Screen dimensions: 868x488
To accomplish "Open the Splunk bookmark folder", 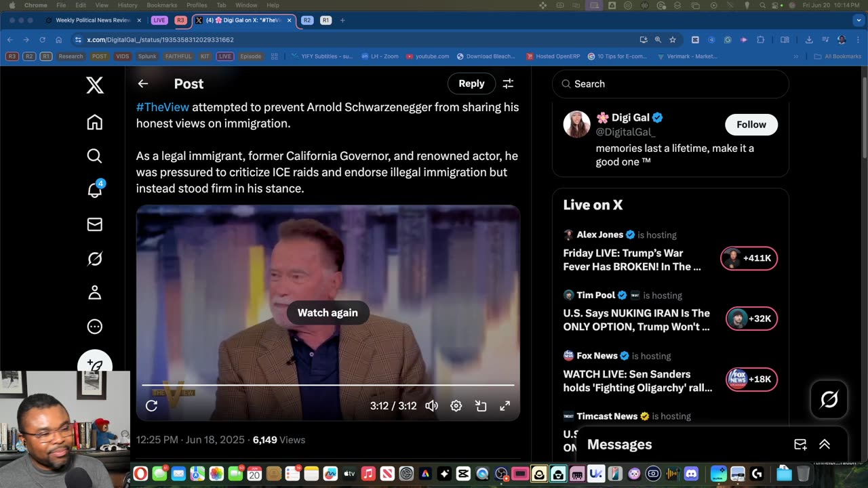I will click(x=147, y=56).
